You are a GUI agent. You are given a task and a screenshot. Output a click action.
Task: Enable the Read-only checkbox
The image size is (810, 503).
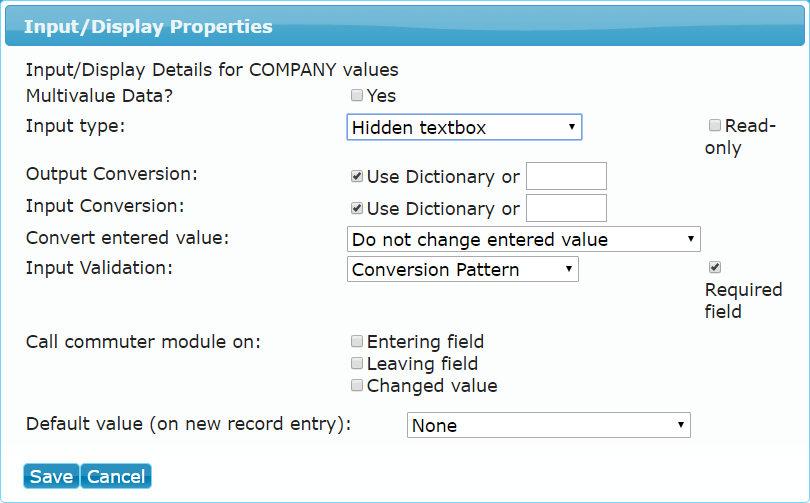[714, 125]
